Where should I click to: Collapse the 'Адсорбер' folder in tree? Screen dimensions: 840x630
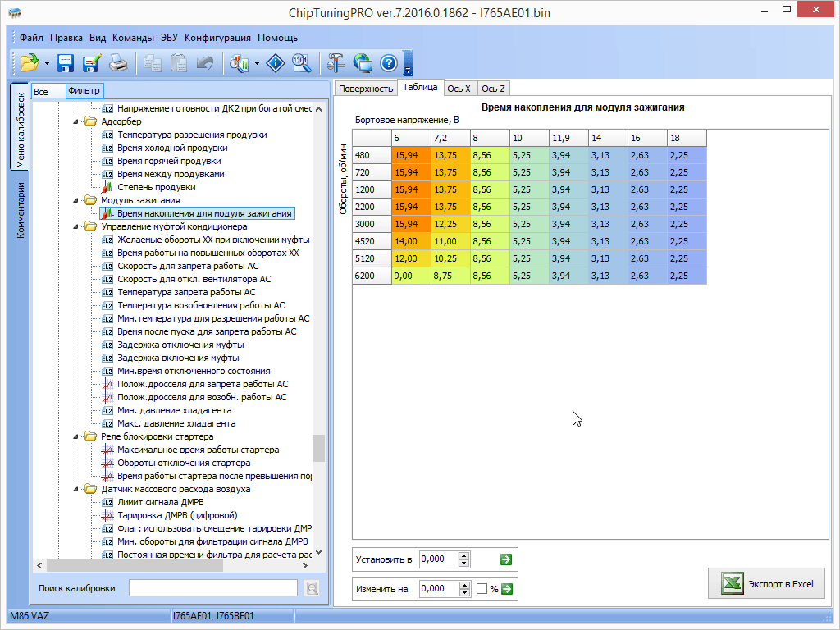(77, 121)
